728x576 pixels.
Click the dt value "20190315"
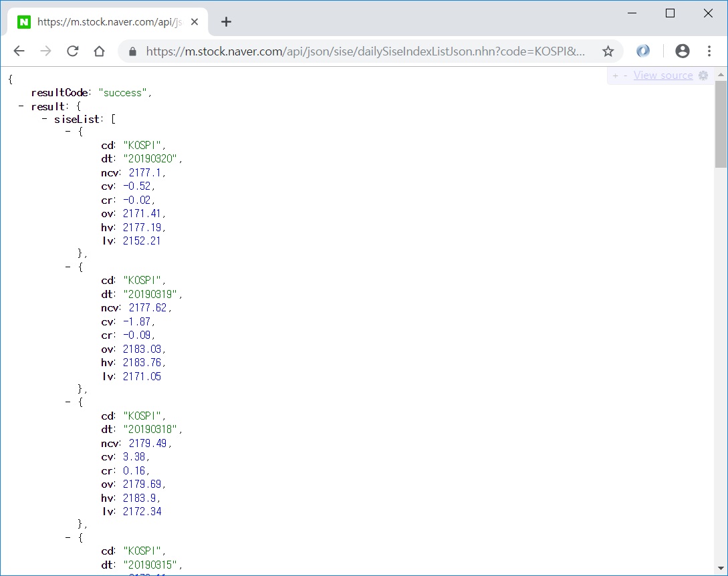(x=151, y=565)
